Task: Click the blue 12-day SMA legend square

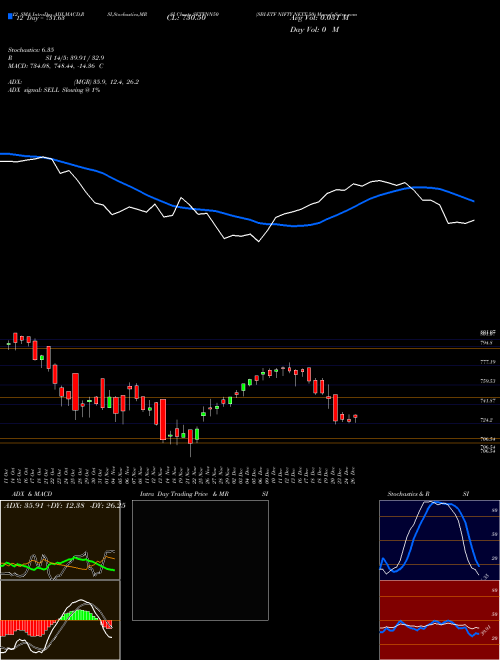Action: pos(10,17)
